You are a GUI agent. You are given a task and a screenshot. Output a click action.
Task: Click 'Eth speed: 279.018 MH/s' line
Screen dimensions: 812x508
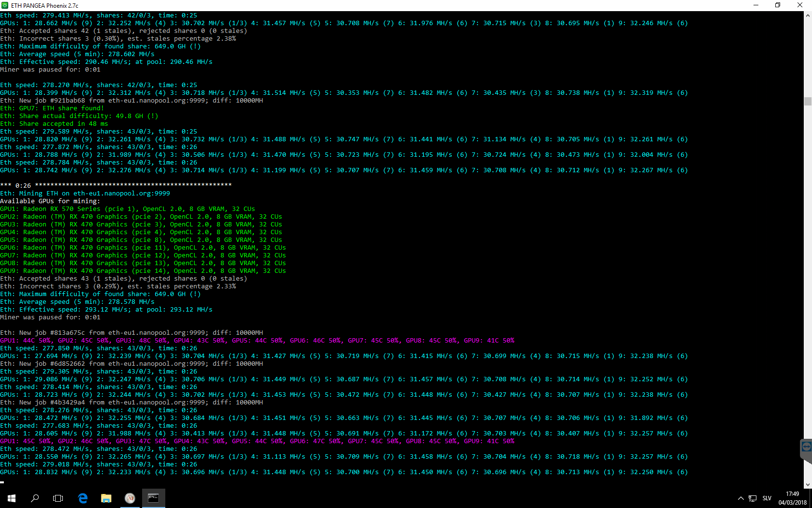(99, 464)
